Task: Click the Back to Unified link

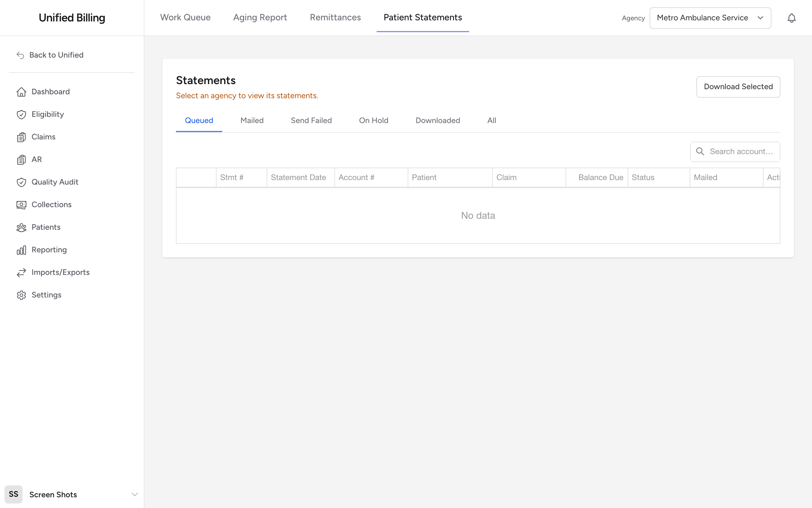Action: (x=50, y=55)
